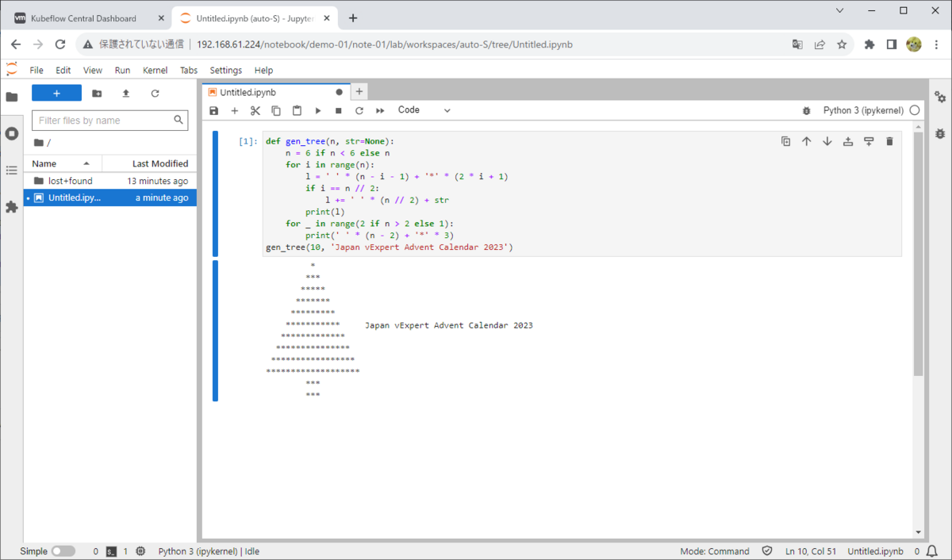Click the notebook vertical scrollbar
Viewport: 952px width, 560px height.
[x=919, y=254]
